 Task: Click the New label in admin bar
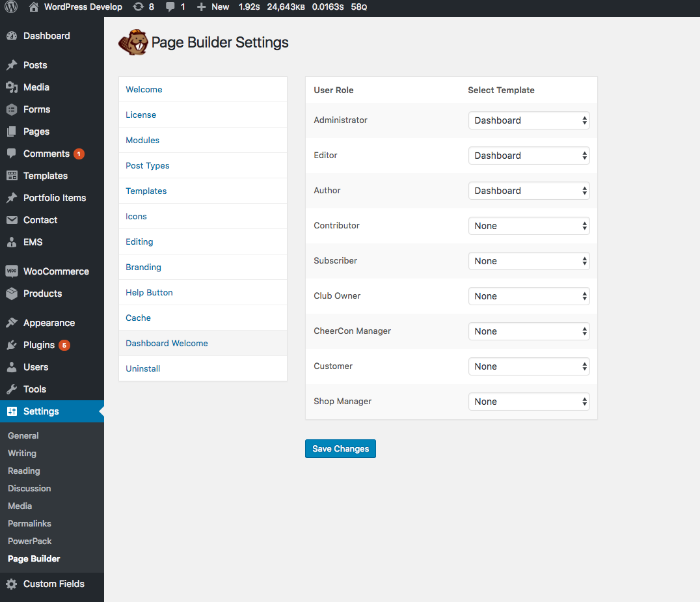(x=220, y=7)
